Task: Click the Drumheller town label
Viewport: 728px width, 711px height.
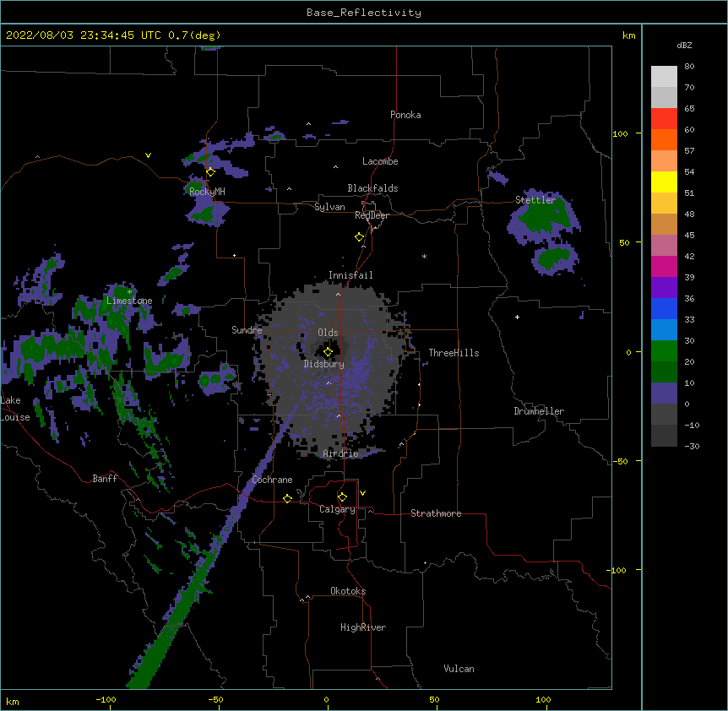Action: click(x=539, y=411)
